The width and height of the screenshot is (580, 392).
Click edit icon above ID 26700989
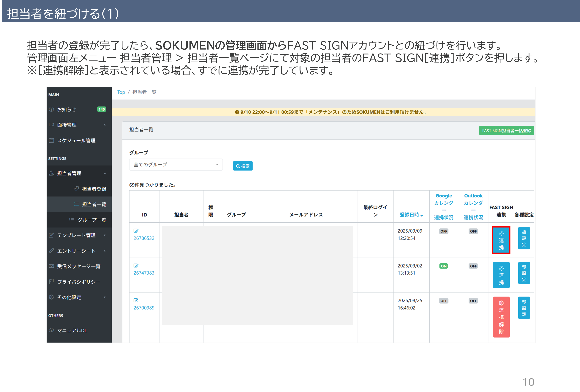point(136,300)
